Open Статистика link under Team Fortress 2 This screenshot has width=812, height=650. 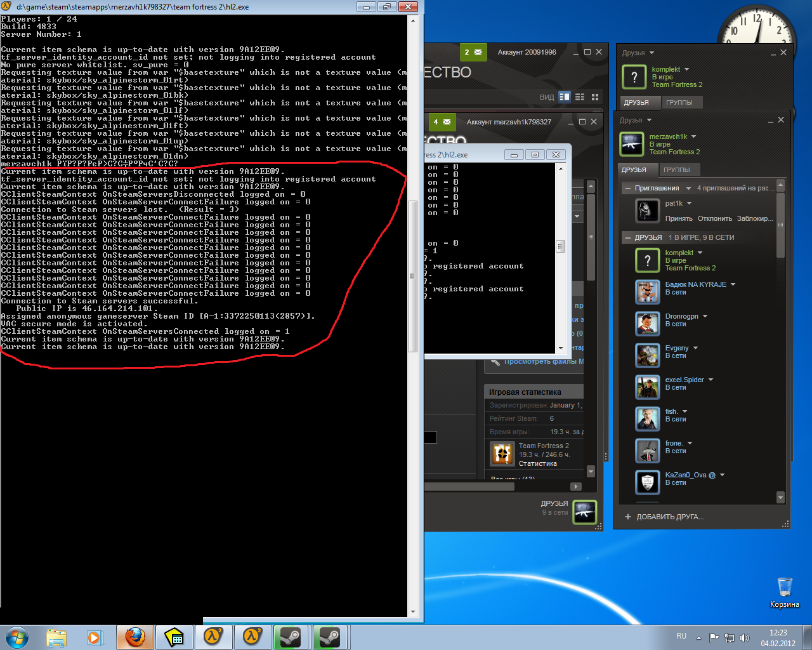coord(538,463)
